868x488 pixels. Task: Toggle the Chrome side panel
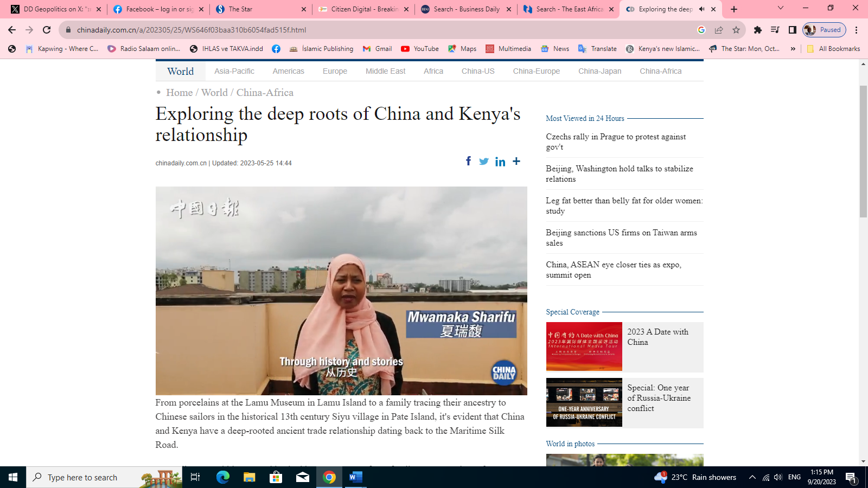pyautogui.click(x=793, y=30)
